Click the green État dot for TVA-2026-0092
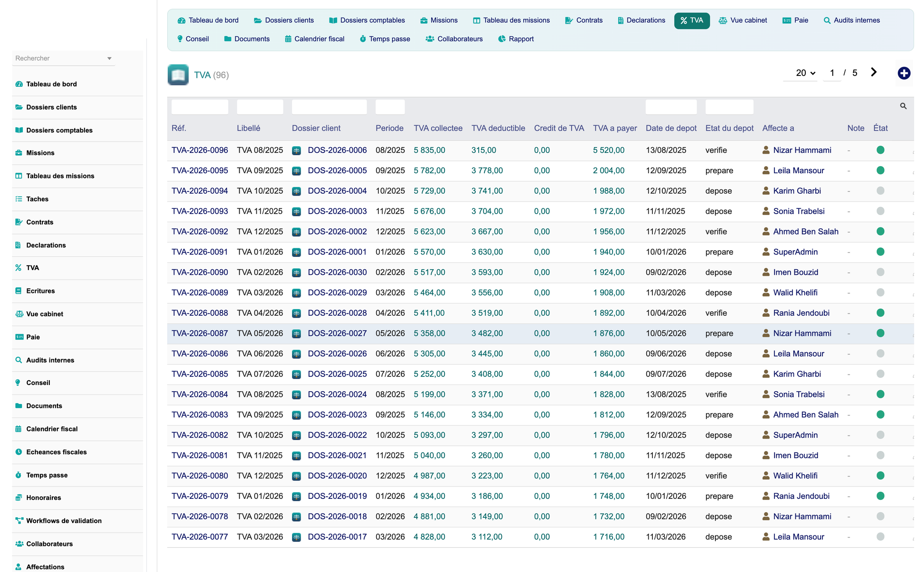Viewport: 924px width, 572px height. (880, 232)
